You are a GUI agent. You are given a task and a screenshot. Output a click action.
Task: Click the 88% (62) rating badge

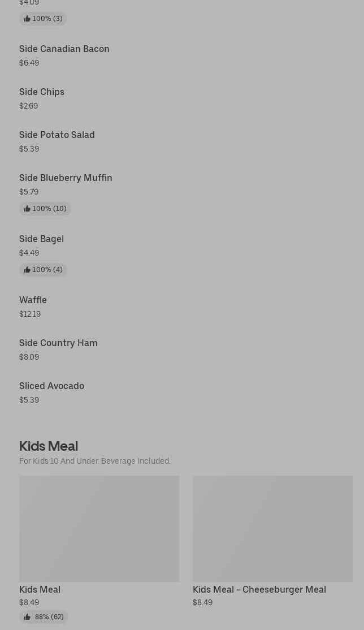click(x=44, y=617)
